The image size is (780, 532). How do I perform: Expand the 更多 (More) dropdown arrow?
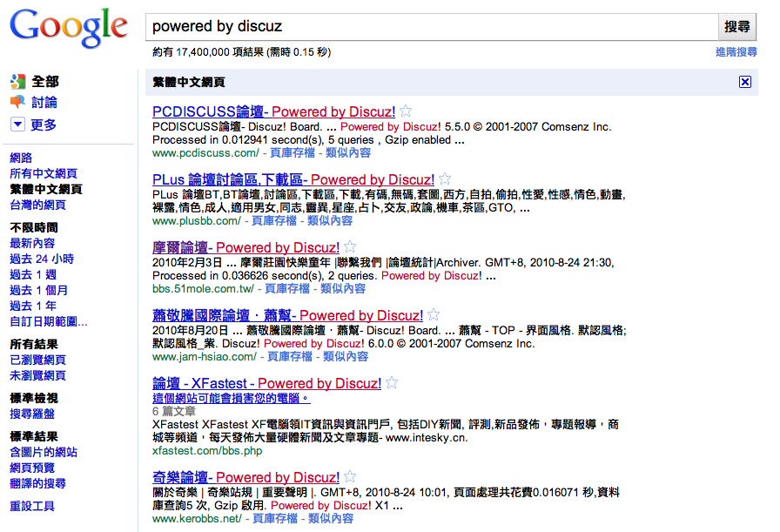(x=17, y=124)
